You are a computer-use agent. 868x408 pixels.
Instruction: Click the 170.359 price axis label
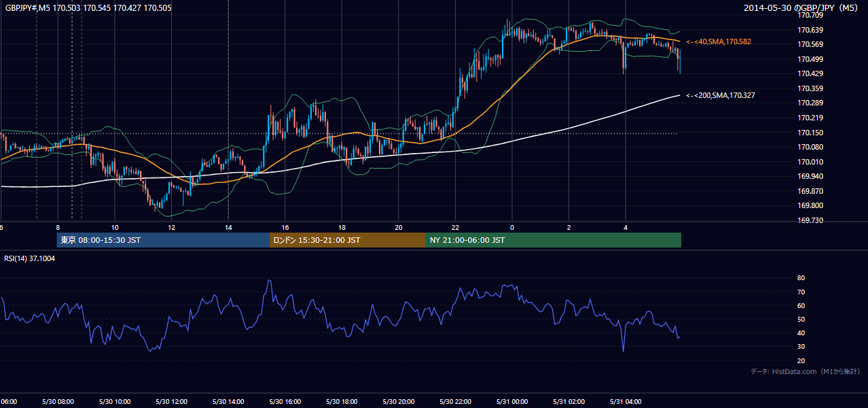810,88
